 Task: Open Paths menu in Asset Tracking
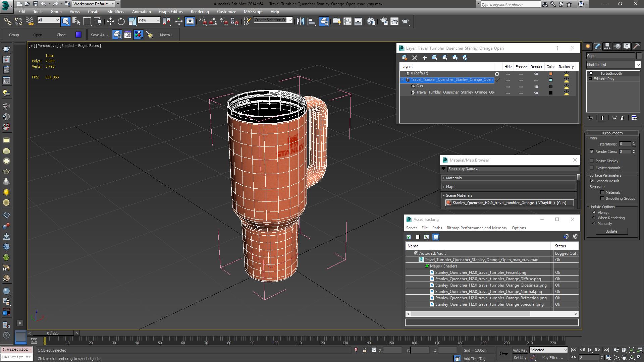437,228
